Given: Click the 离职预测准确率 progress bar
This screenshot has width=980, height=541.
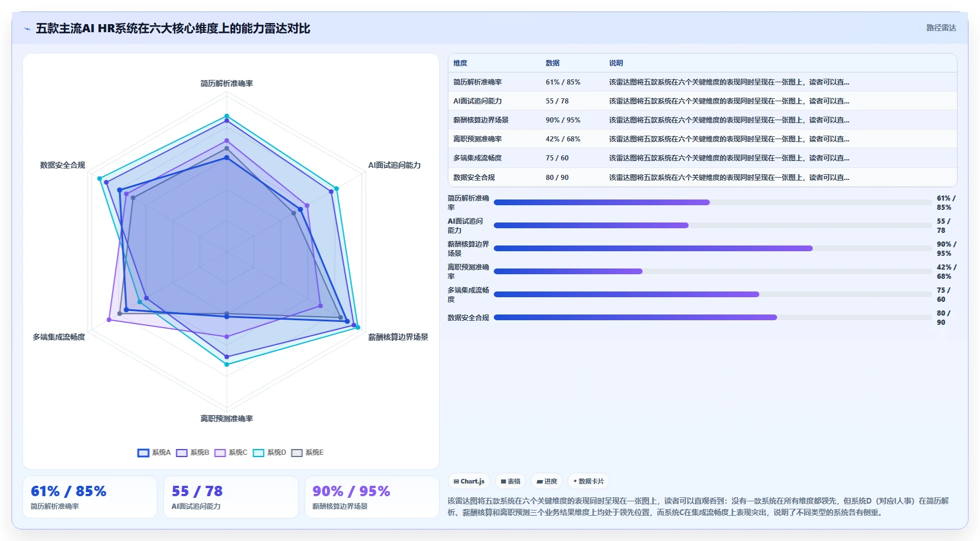Looking at the screenshot, I should point(713,271).
